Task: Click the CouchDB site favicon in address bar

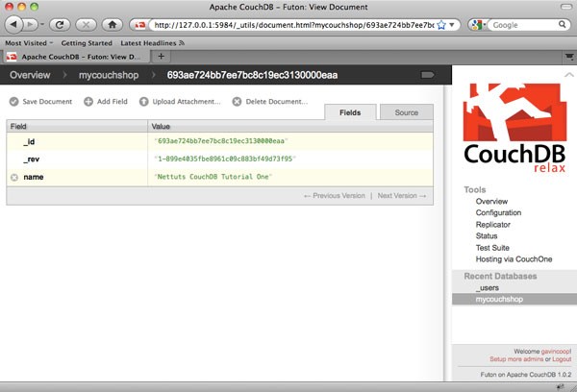Action: click(139, 25)
